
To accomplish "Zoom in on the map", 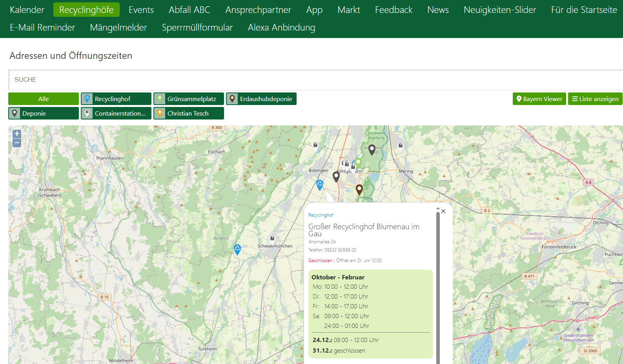I will click(17, 134).
